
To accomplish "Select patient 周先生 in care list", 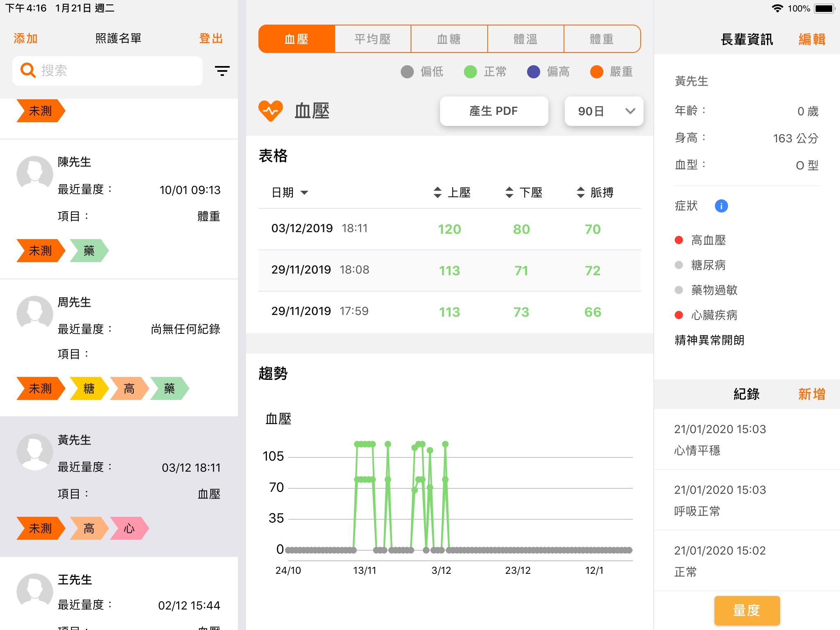I will tap(119, 348).
